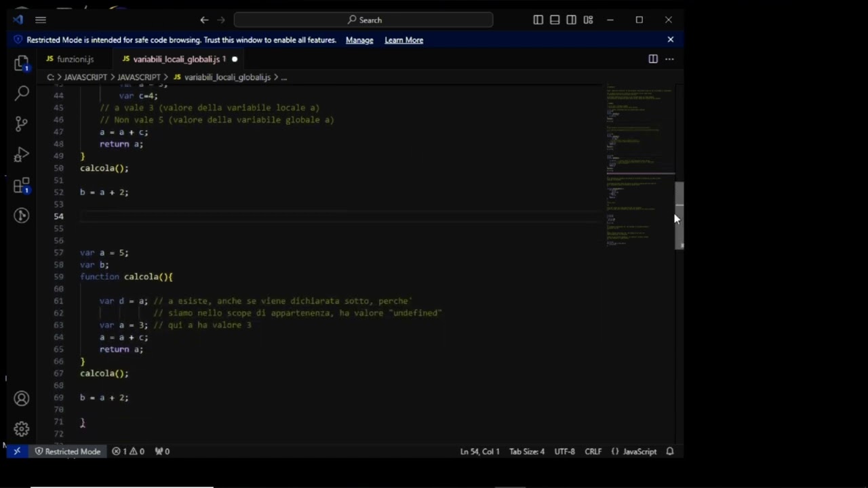Click the text 'function calcola(){'
This screenshot has width=868, height=488.
point(126,277)
